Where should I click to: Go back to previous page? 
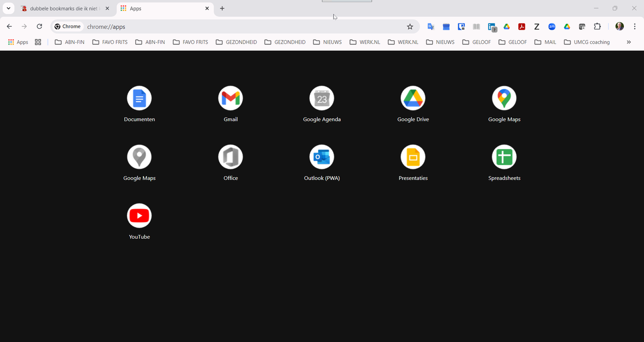9,27
